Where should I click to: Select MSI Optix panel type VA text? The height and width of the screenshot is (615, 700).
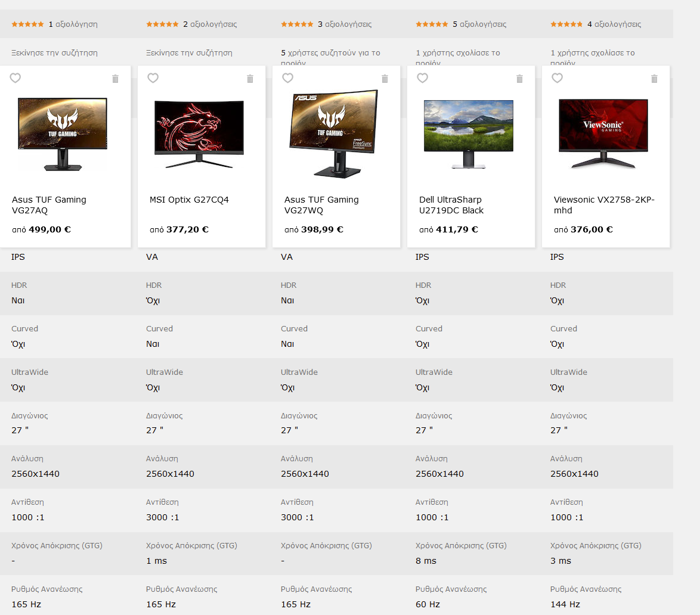click(x=152, y=257)
